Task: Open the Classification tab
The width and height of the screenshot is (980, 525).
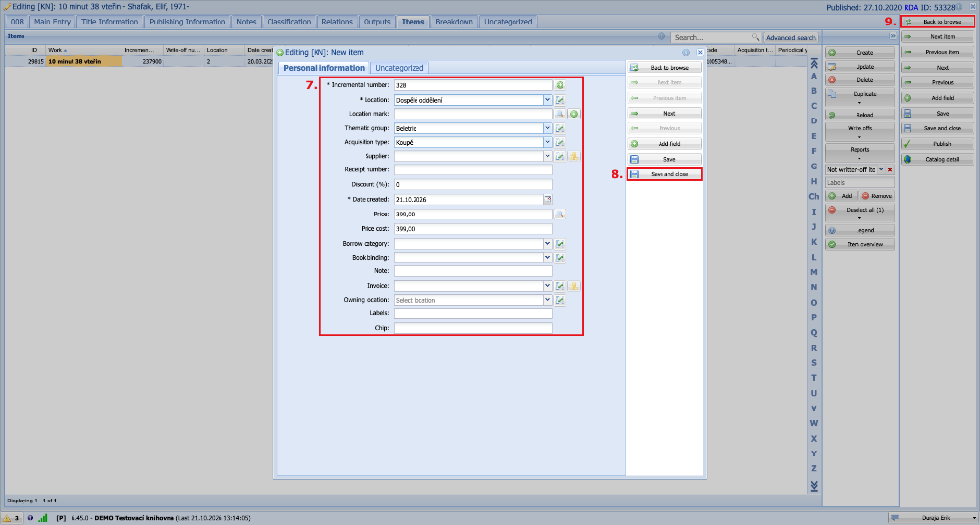Action: [x=289, y=22]
